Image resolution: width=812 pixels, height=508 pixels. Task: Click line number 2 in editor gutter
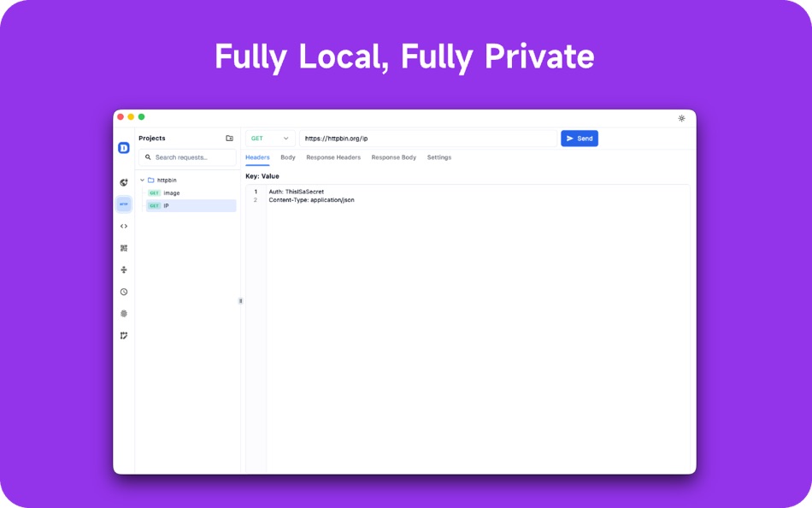[x=256, y=200]
